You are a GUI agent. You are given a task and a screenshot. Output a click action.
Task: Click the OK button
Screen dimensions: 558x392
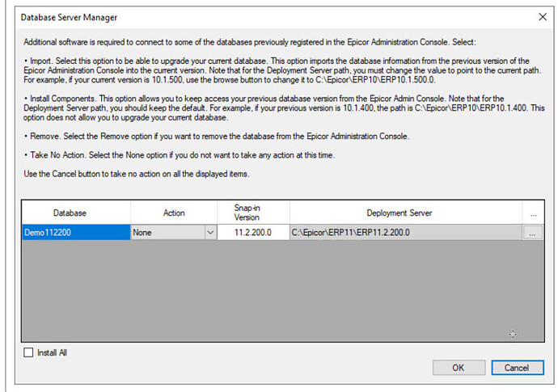click(459, 368)
